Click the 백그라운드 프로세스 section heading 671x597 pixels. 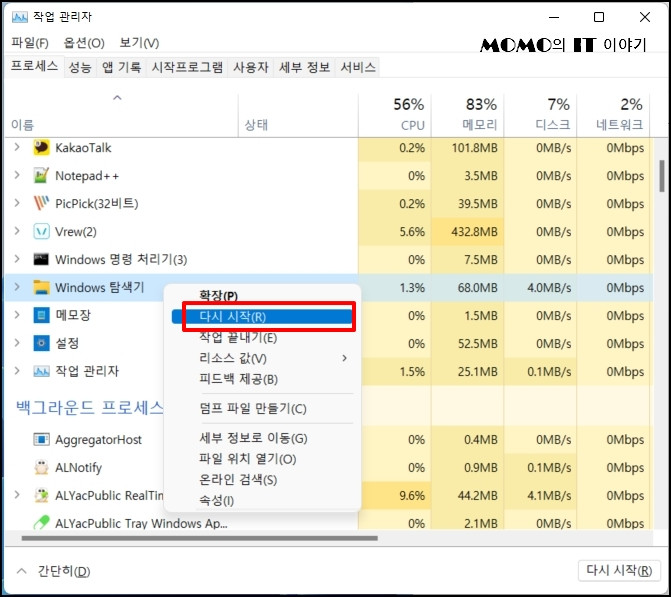tap(90, 407)
